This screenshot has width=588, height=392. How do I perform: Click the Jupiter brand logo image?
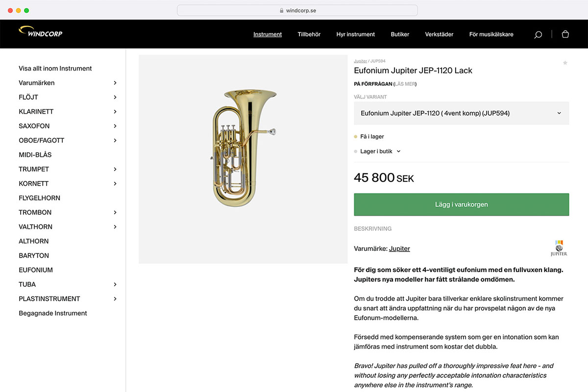tap(559, 248)
